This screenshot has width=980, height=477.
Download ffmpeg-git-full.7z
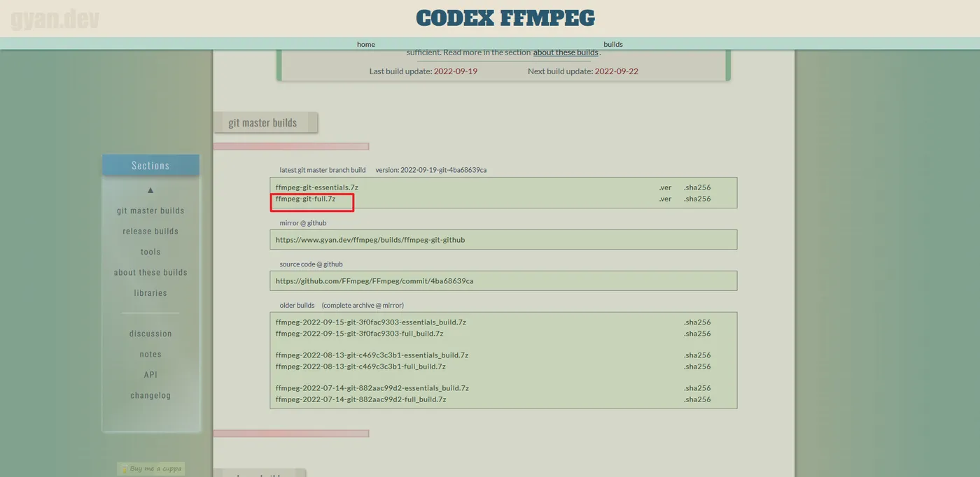(x=305, y=199)
